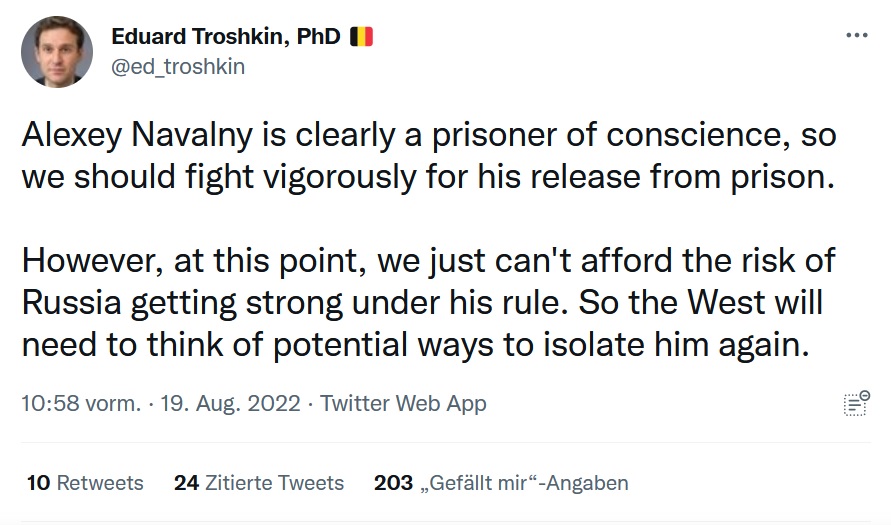Click the 19. Aug. 2022 date

(x=230, y=403)
